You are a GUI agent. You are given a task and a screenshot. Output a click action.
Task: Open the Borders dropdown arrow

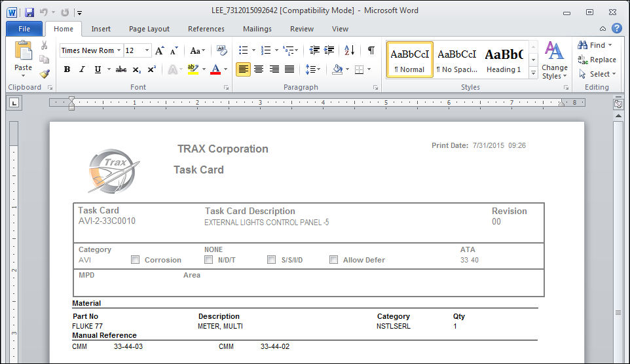click(369, 69)
